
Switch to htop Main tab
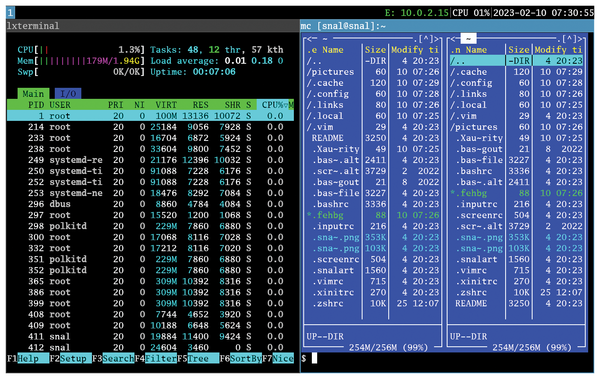33,94
